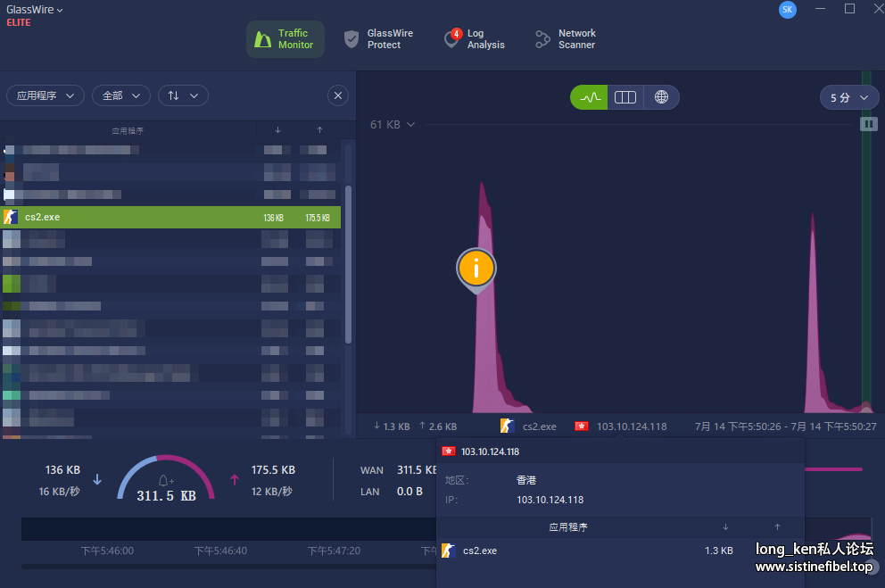This screenshot has width=885, height=588.
Task: Expand the 61 KB graph scale chevron
Action: point(411,125)
